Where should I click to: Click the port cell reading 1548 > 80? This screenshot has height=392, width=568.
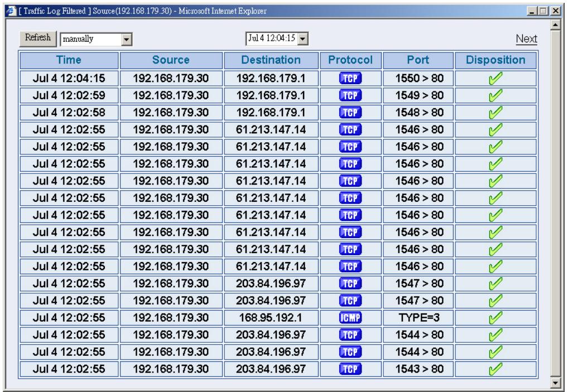pos(418,113)
